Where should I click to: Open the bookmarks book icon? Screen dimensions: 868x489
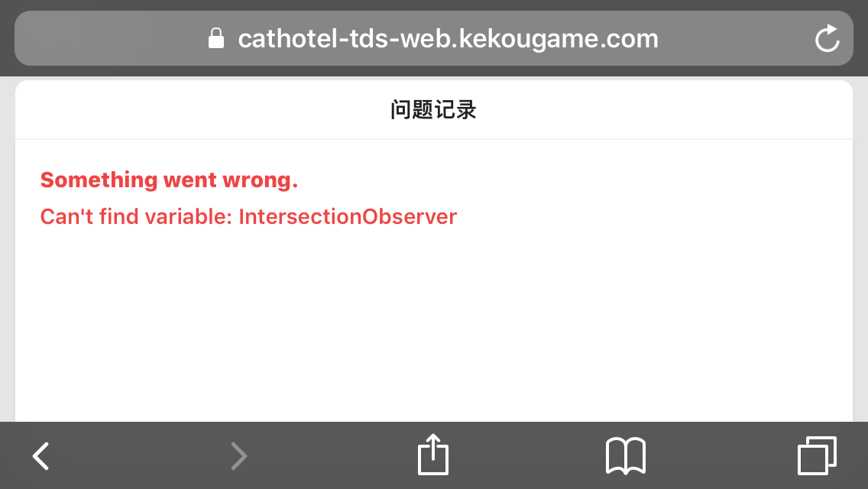(626, 456)
